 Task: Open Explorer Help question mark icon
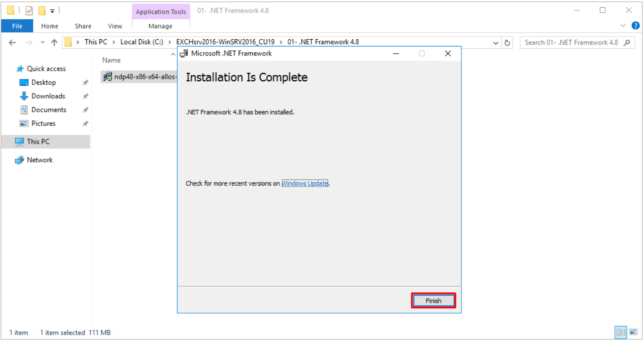point(635,26)
